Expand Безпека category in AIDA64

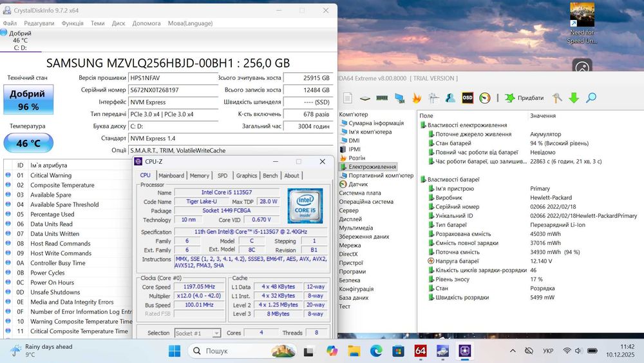(350, 280)
